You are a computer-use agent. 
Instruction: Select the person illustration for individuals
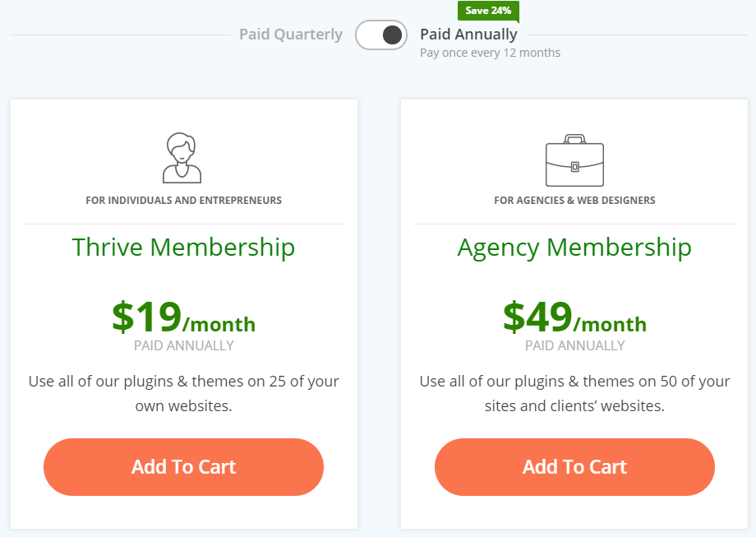pyautogui.click(x=183, y=156)
